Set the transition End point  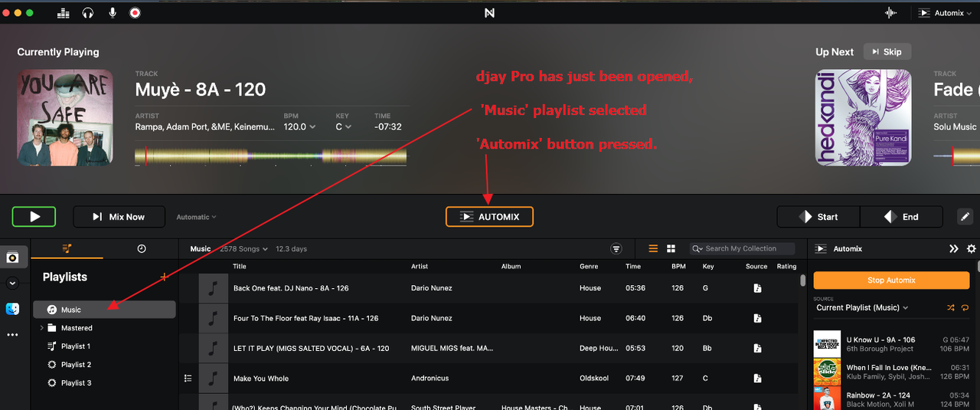tap(901, 217)
